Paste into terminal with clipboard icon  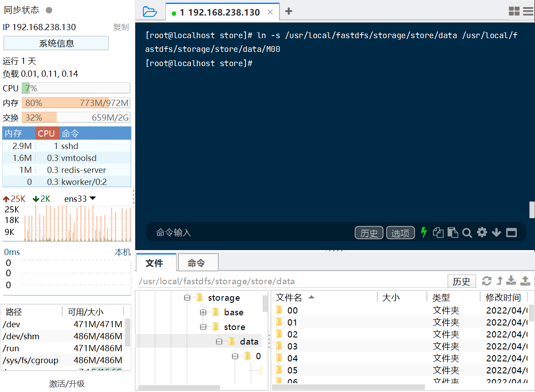452,232
